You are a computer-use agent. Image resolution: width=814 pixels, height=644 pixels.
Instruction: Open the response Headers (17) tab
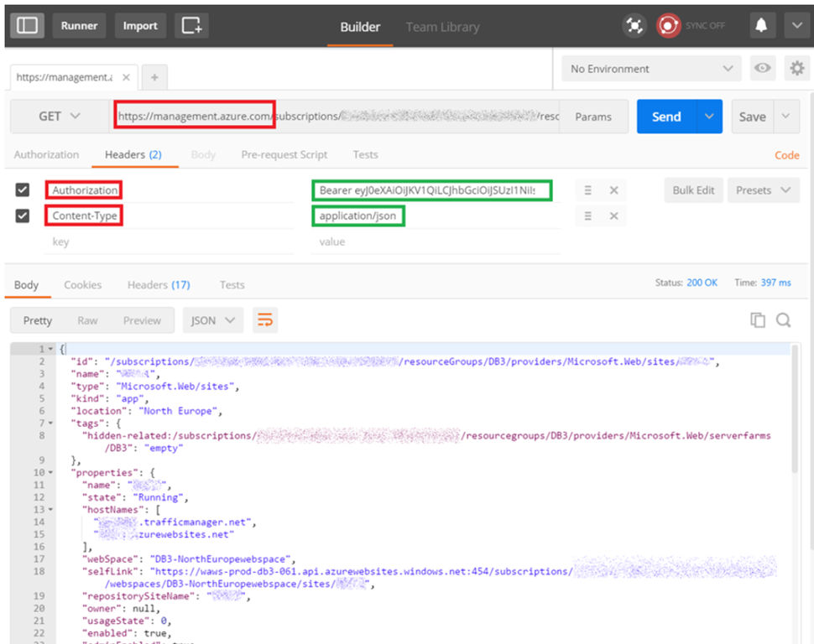[159, 285]
